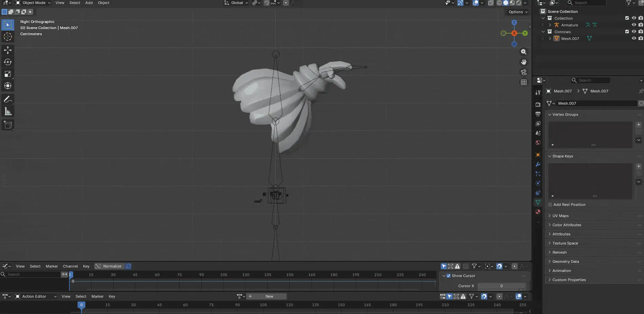Open the Add menu in header
644x314 pixels.
coord(89,3)
